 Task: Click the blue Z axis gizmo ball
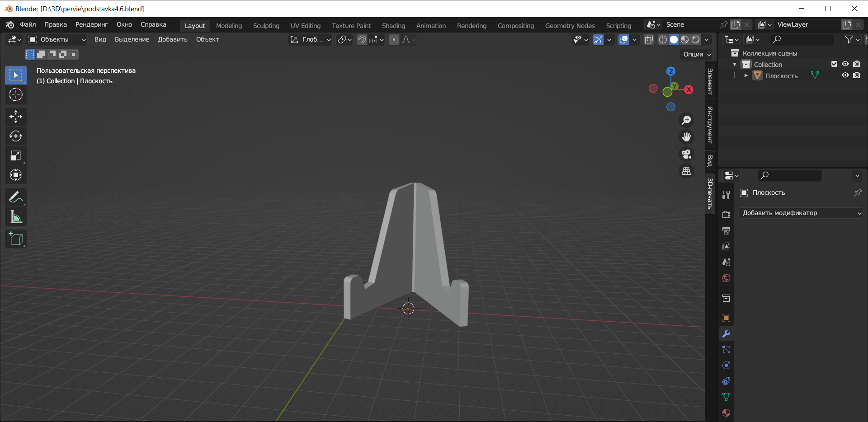point(671,71)
